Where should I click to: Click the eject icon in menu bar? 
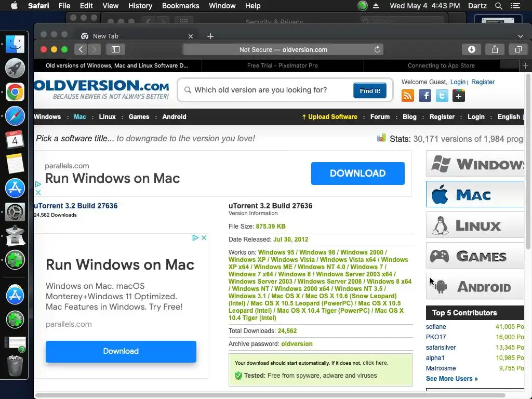coord(376,6)
